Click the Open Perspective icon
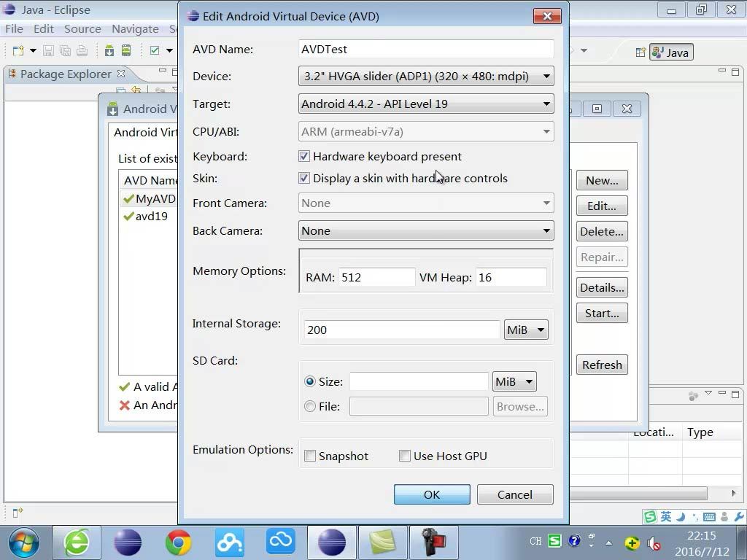 click(x=640, y=52)
